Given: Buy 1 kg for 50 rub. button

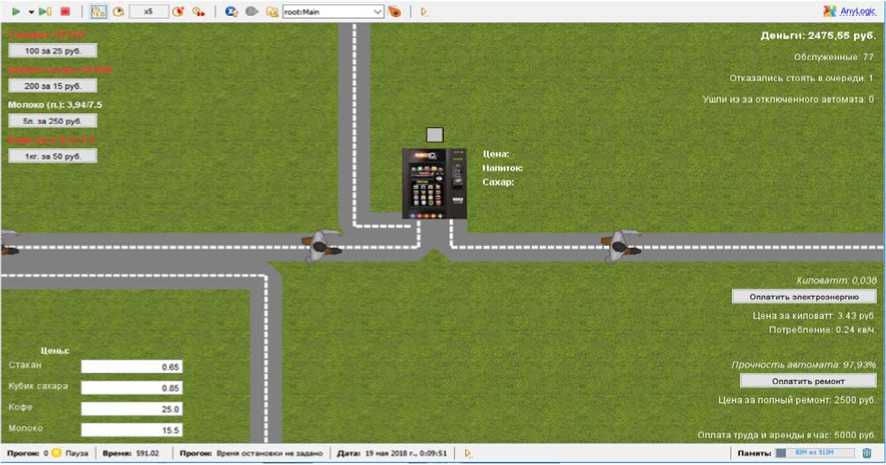Looking at the screenshot, I should click(53, 156).
